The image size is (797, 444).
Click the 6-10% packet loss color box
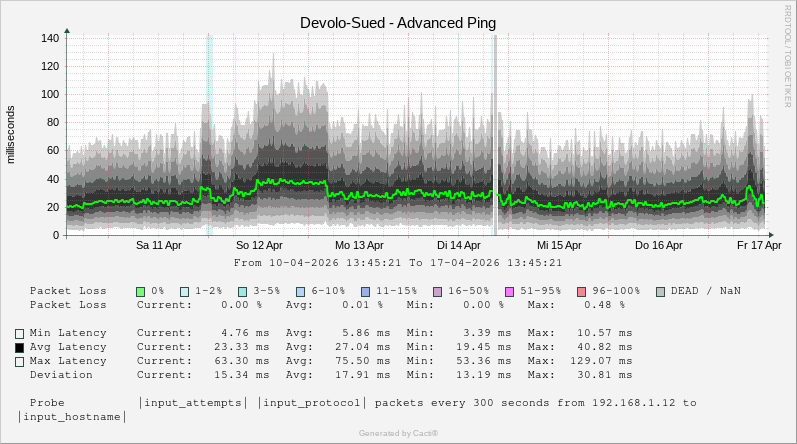pyautogui.click(x=301, y=291)
